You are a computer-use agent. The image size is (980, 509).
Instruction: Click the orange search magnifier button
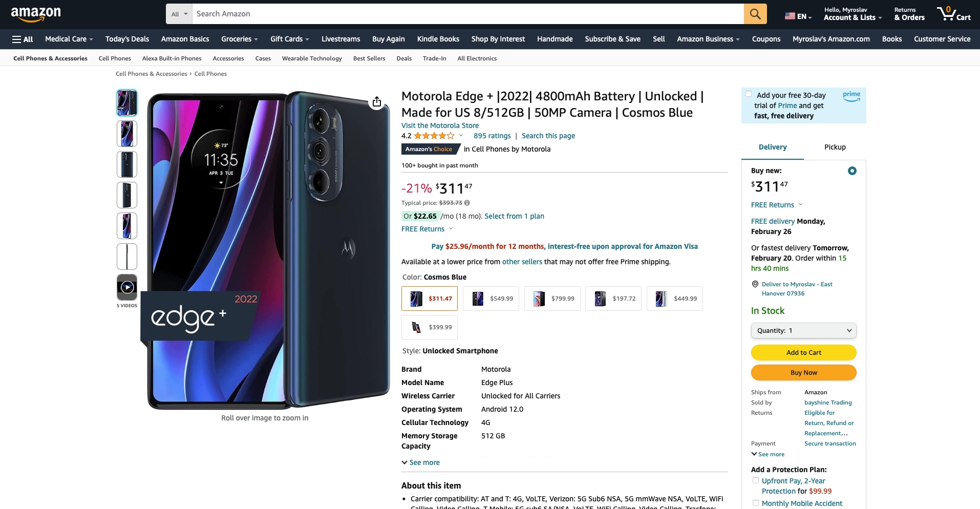click(755, 14)
